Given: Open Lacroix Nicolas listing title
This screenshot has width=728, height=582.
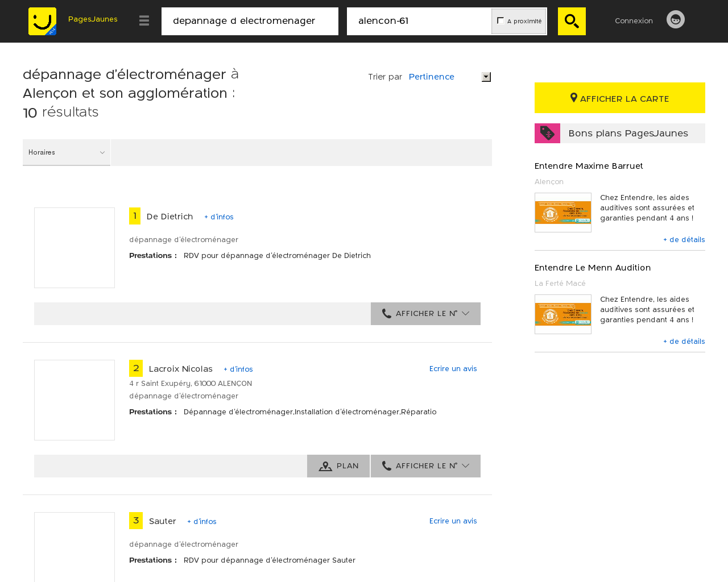Looking at the screenshot, I should [x=181, y=369].
